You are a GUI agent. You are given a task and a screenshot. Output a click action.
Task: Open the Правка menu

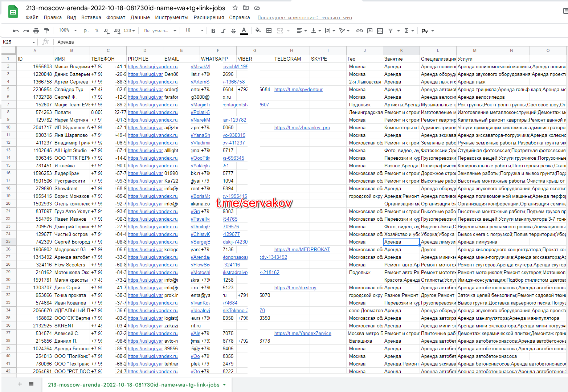click(x=53, y=17)
